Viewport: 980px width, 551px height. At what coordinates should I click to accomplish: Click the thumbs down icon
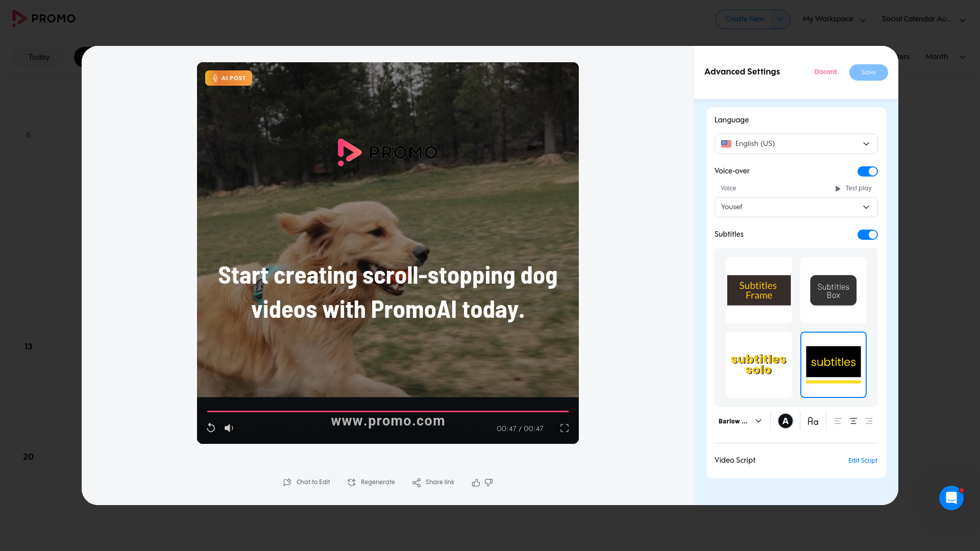489,483
